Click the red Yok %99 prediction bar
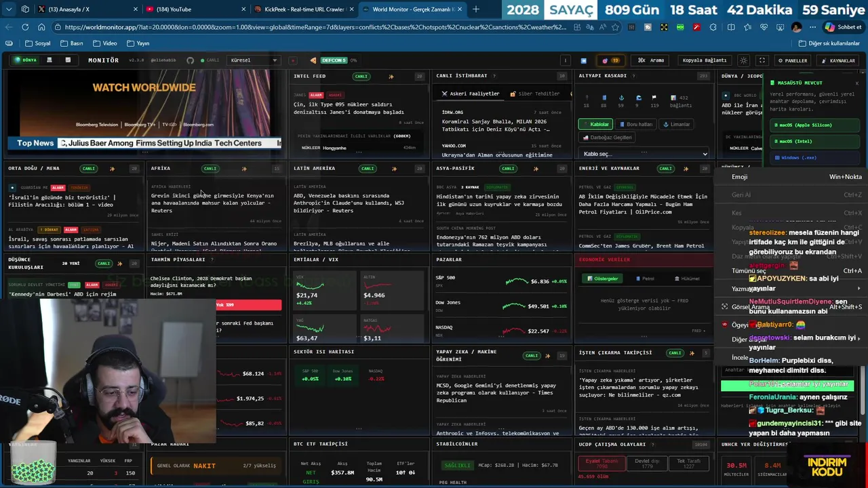The image size is (868, 488). pos(248,305)
